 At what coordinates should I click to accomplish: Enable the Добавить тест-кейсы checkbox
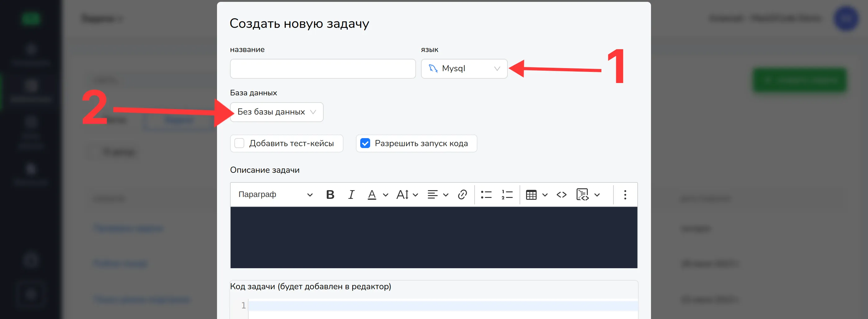(x=239, y=143)
